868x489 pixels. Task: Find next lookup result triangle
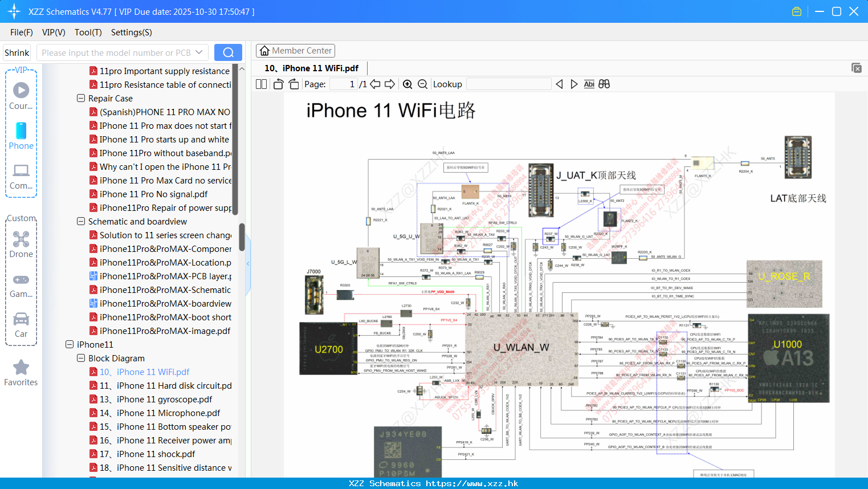574,84
